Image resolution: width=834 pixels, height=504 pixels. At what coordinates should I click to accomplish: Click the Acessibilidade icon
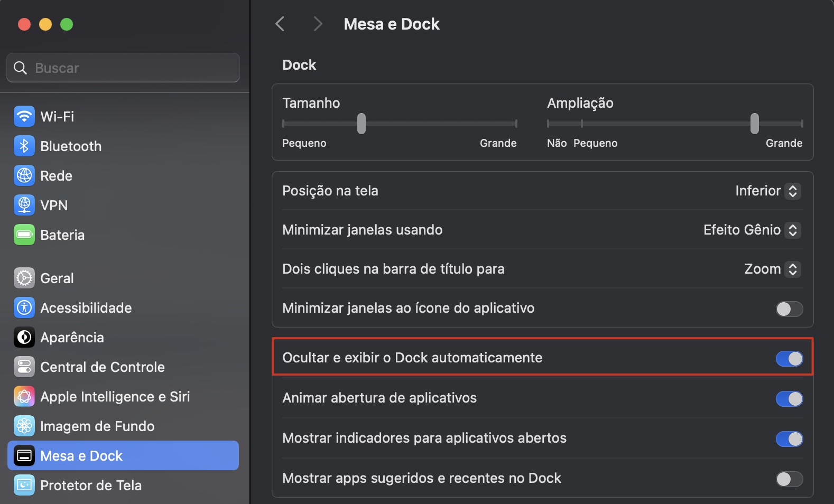coord(24,307)
